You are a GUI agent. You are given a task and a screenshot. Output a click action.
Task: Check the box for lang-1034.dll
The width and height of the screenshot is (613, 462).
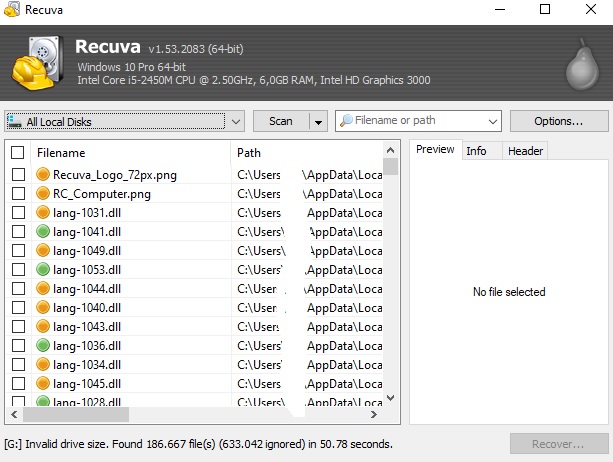[18, 364]
